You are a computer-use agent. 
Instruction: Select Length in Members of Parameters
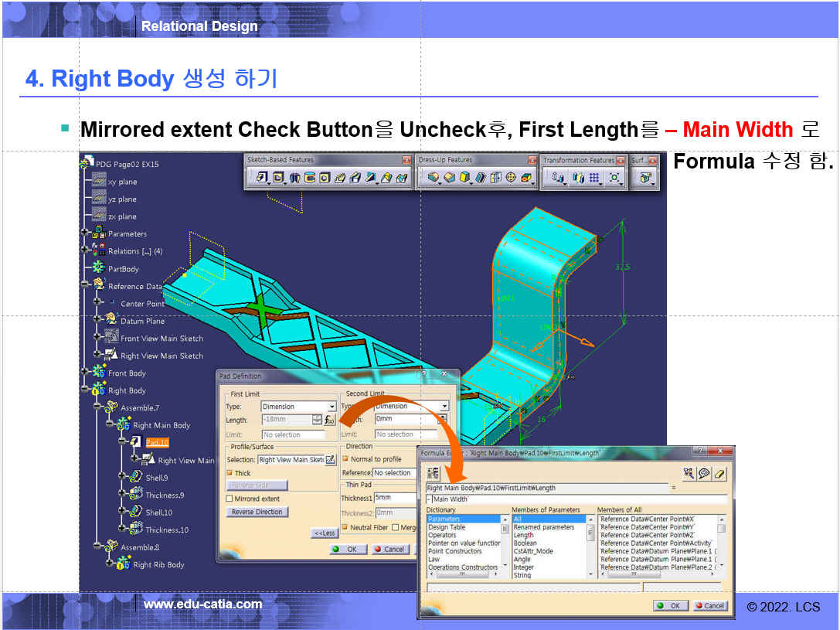coord(523,535)
